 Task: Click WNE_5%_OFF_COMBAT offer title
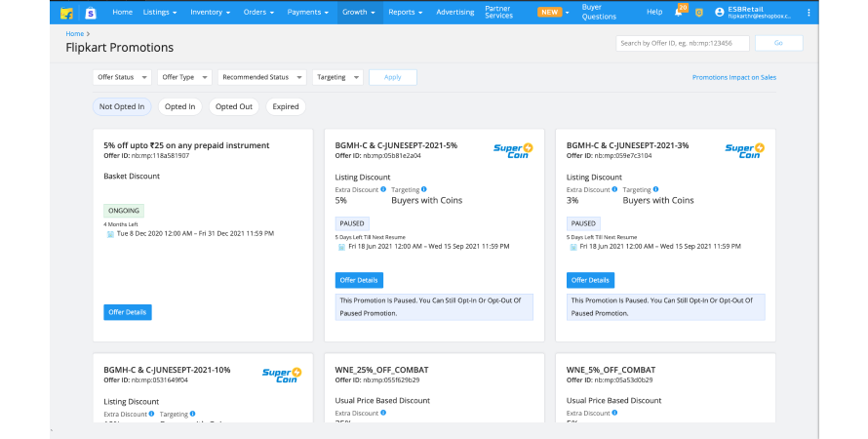point(611,370)
